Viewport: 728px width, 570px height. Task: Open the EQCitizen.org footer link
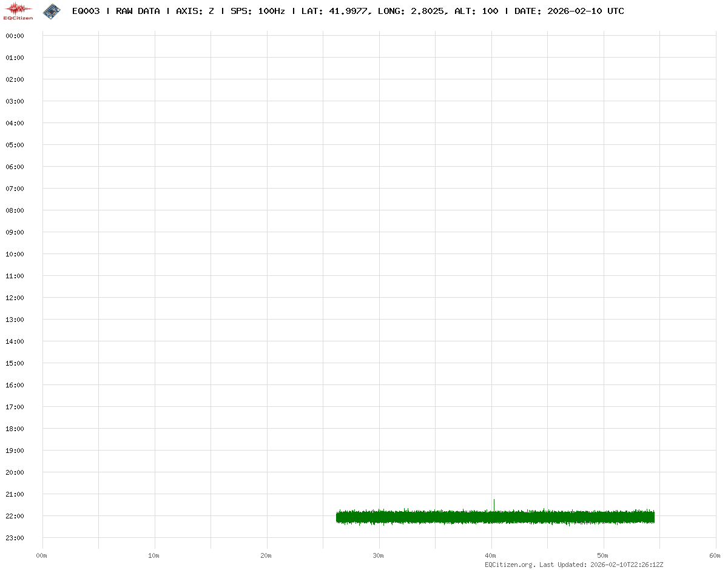coord(510,565)
